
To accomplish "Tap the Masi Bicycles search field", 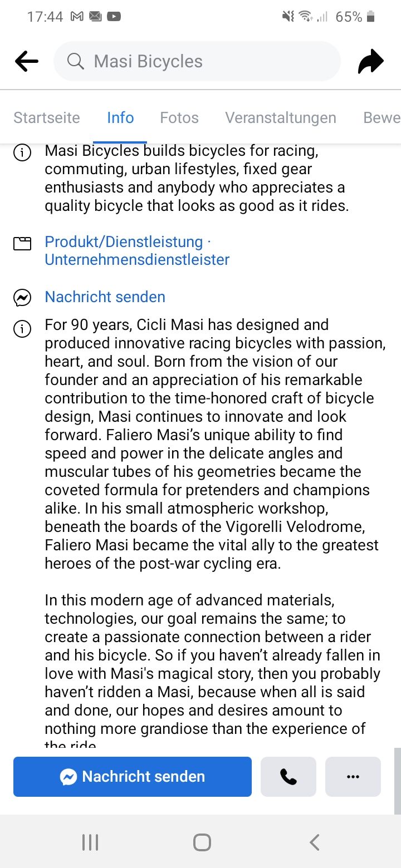I will coord(197,61).
